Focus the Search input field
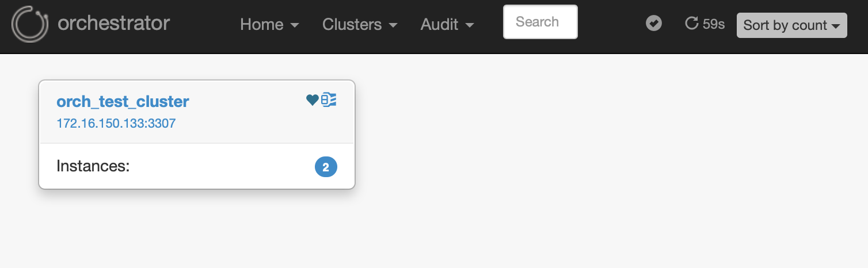Viewport: 868px width, 268px height. click(540, 22)
